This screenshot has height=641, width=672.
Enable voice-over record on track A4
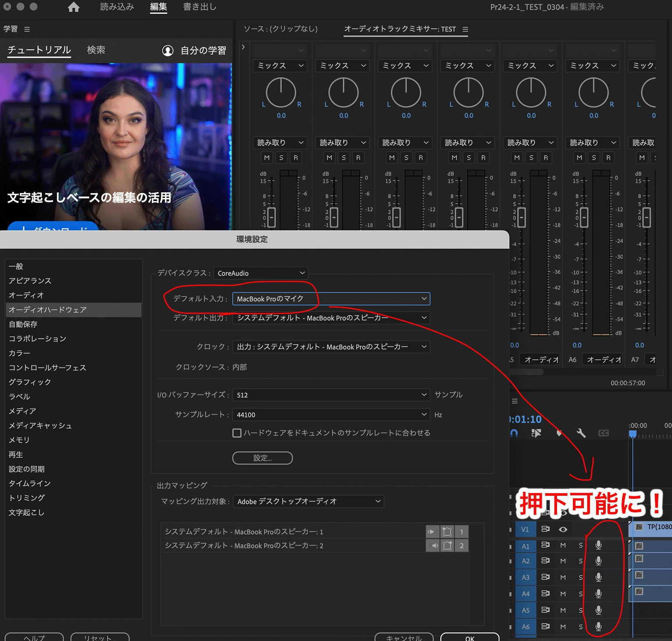(x=598, y=594)
